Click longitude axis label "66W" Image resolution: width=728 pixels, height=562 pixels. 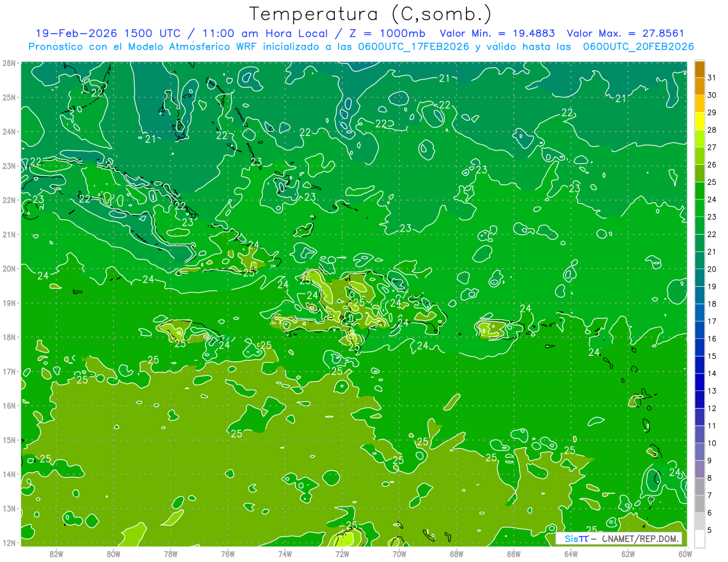click(x=513, y=553)
